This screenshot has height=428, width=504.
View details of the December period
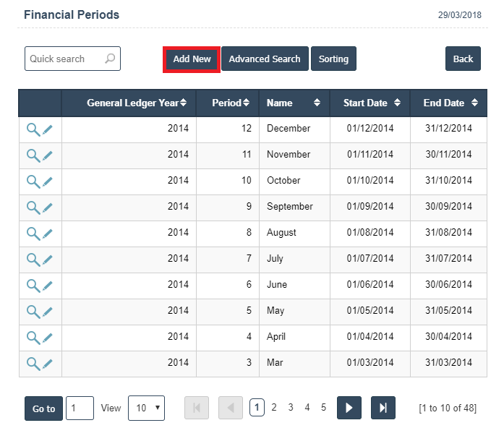point(33,130)
